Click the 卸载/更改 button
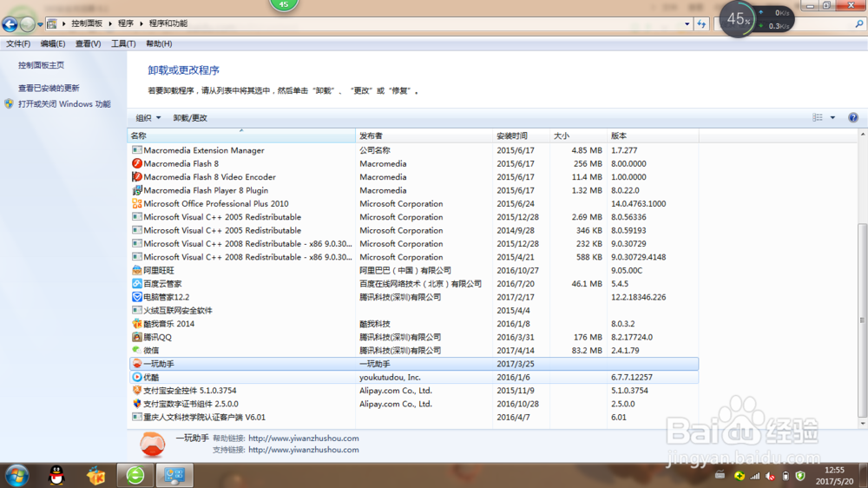 pyautogui.click(x=190, y=118)
